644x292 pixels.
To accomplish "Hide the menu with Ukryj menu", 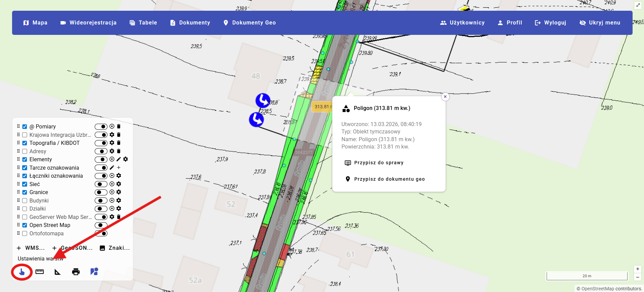I will point(600,23).
